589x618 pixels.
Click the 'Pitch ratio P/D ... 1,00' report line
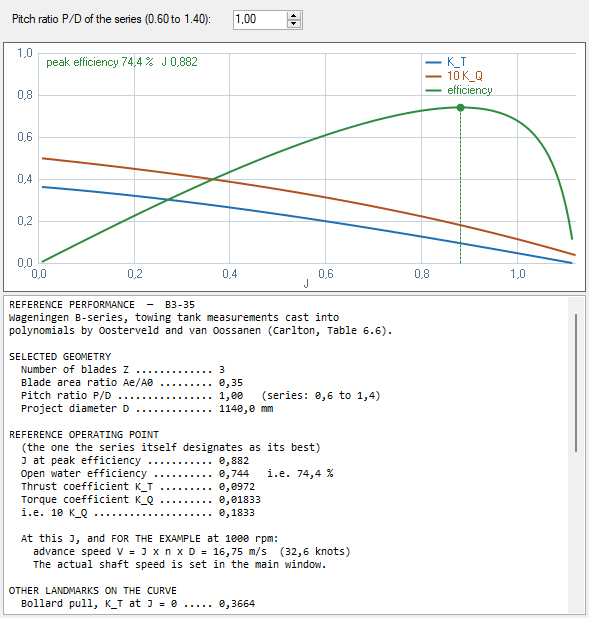click(201, 396)
